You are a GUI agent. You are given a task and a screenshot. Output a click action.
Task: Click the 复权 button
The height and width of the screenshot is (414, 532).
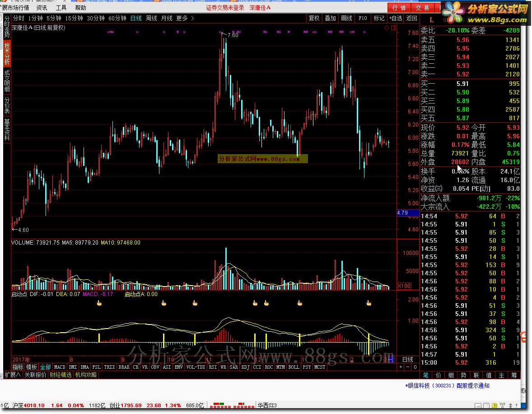(314, 18)
